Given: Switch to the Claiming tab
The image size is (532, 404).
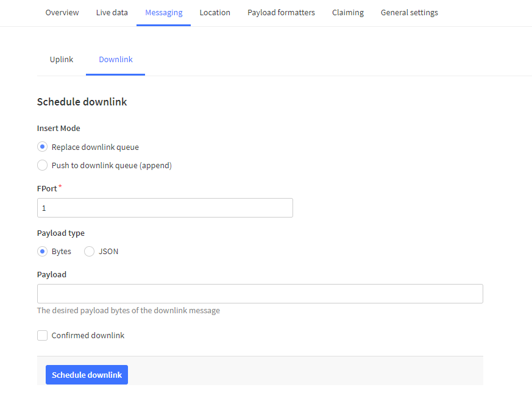Looking at the screenshot, I should (348, 12).
